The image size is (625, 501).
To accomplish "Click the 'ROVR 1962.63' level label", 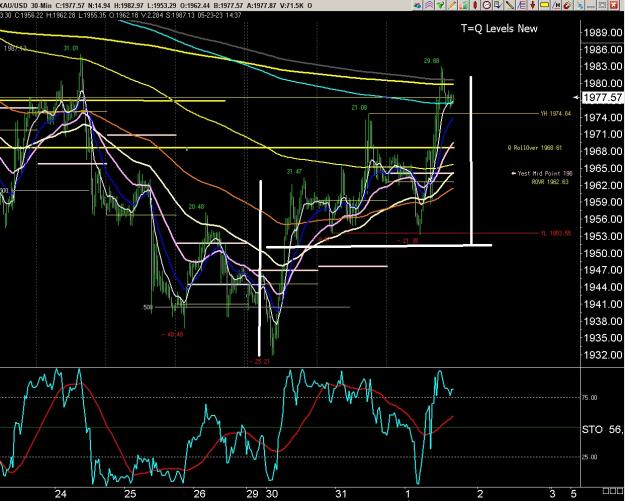I will tap(550, 182).
